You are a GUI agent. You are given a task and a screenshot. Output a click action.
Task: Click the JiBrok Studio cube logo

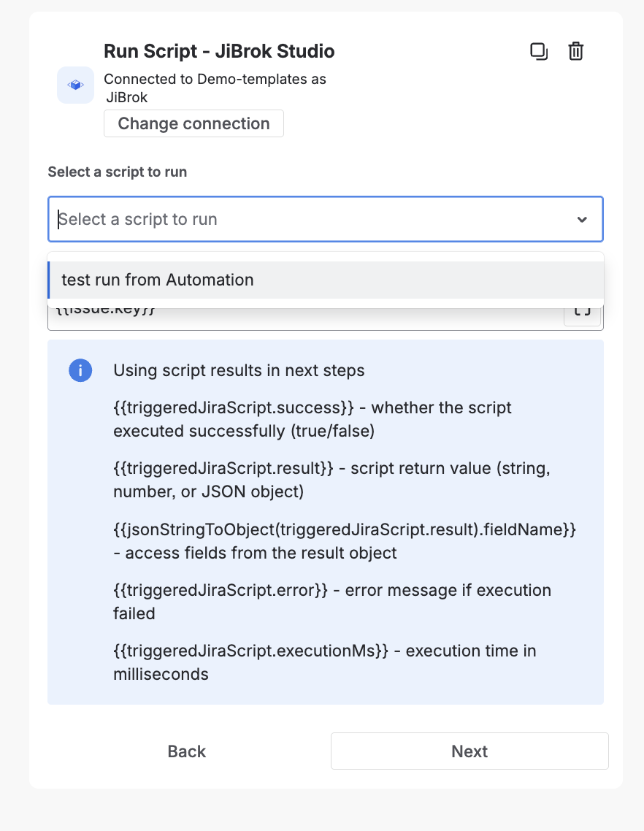tap(75, 85)
